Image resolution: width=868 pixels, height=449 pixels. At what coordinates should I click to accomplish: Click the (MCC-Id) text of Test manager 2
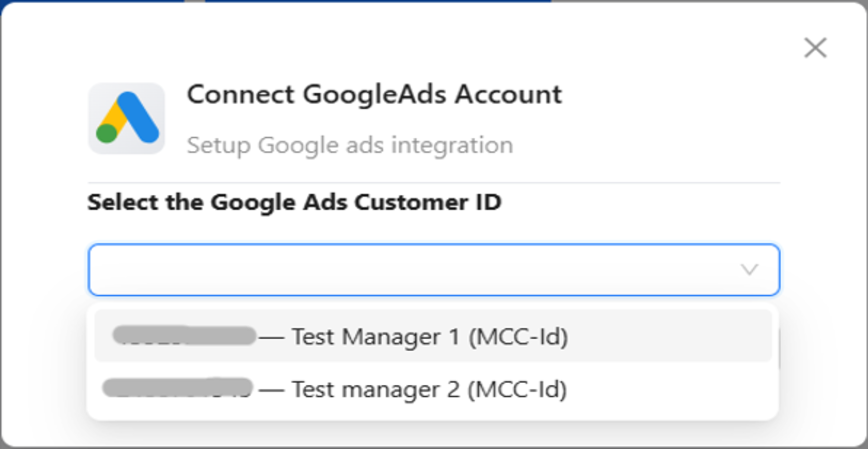click(x=517, y=390)
